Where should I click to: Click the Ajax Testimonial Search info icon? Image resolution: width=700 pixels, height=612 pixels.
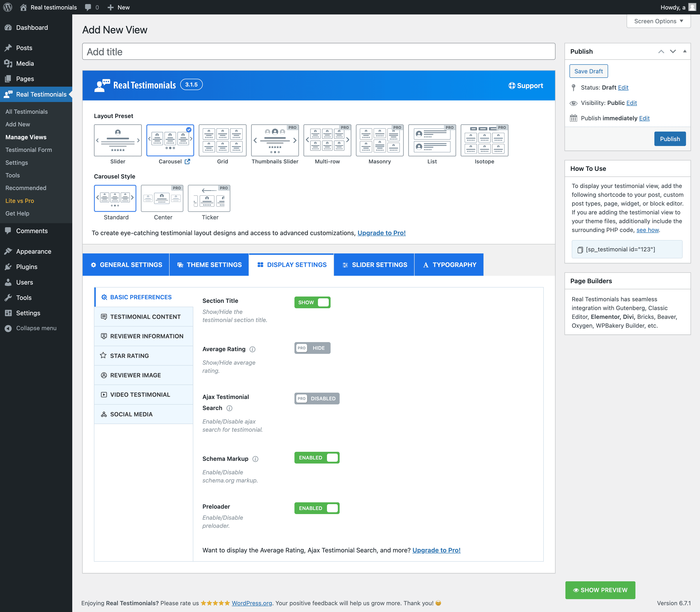click(x=229, y=408)
